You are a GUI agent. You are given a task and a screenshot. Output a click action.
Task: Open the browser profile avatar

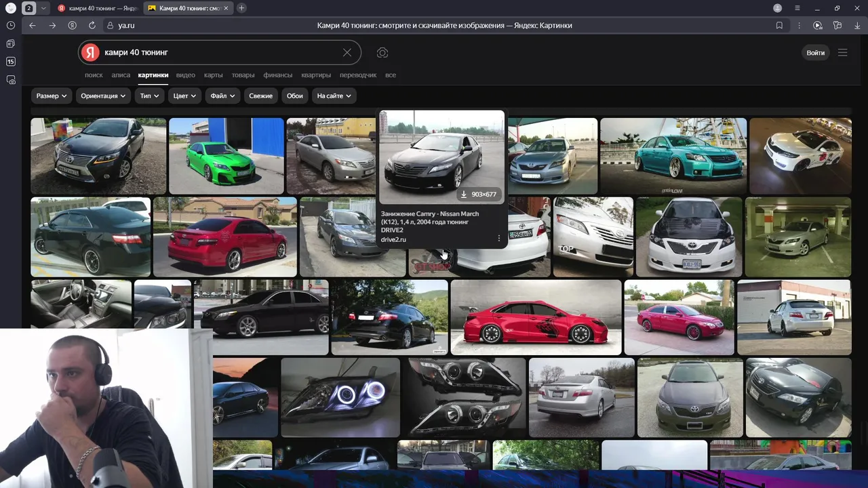click(778, 8)
